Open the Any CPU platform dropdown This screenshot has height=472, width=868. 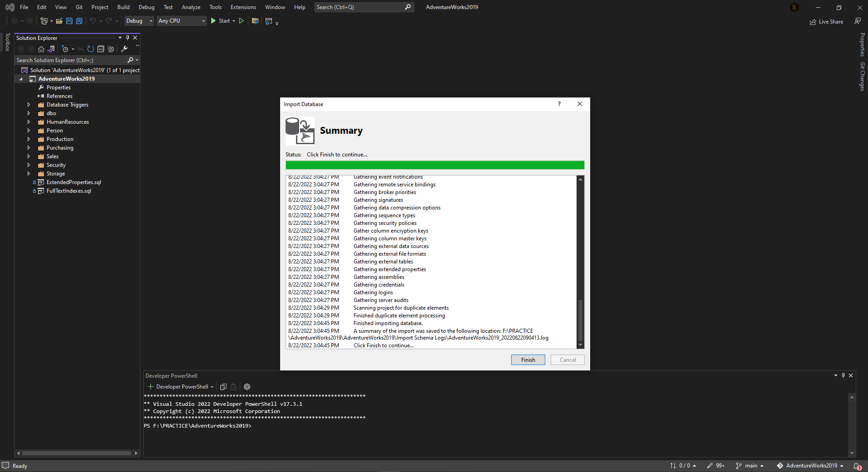coord(180,21)
